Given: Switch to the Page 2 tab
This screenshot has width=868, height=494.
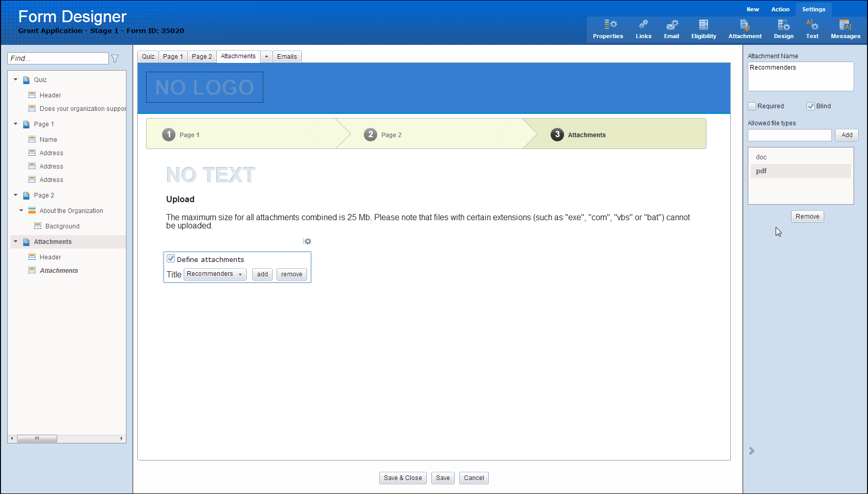Looking at the screenshot, I should (x=202, y=57).
